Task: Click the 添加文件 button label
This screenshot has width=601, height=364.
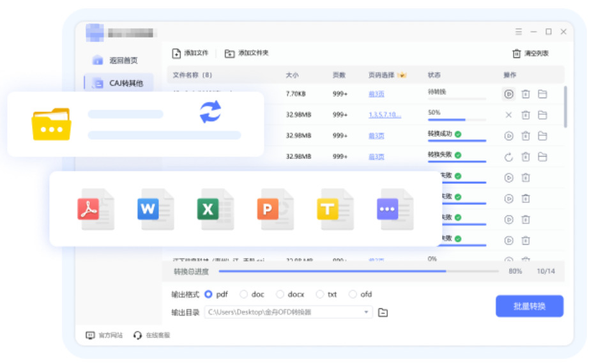Action: click(196, 53)
